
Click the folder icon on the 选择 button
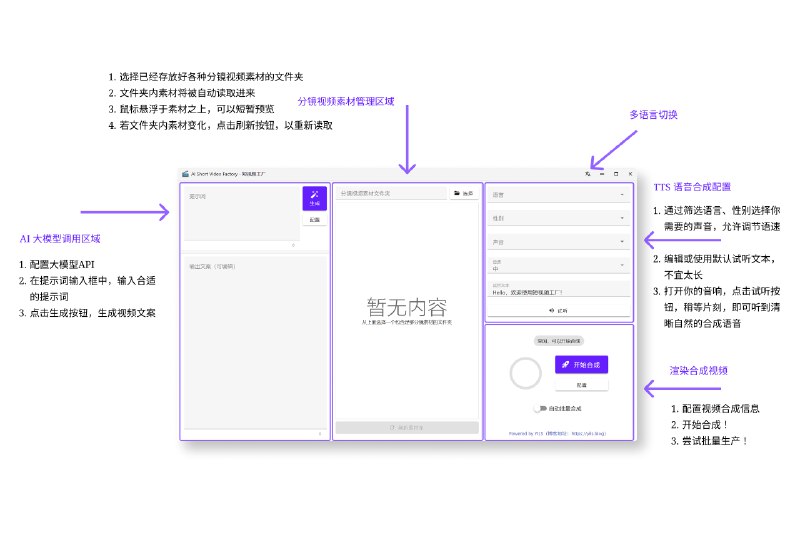click(x=457, y=193)
